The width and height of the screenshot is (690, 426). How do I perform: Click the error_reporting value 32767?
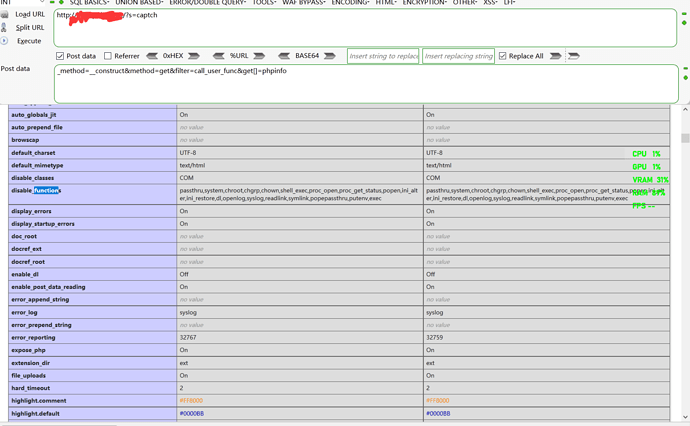188,338
